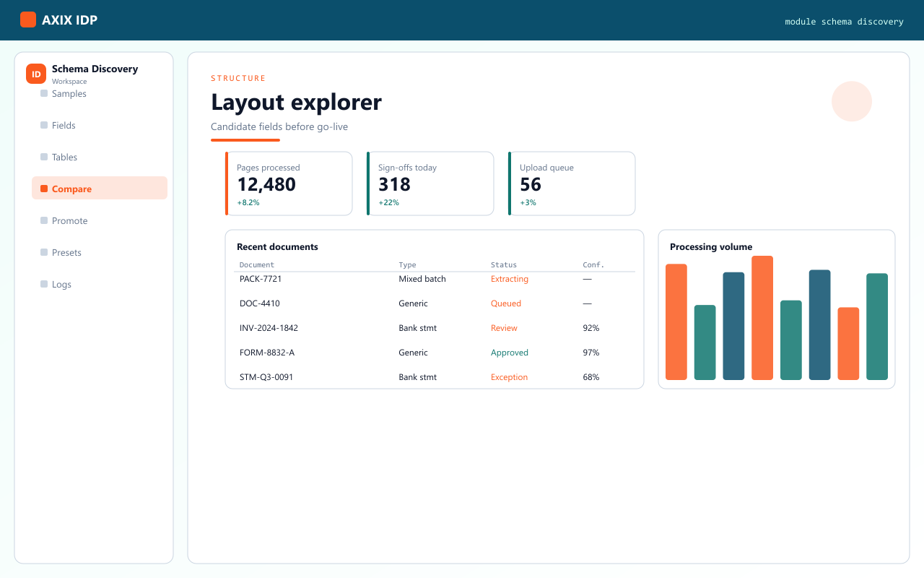Open the Logs sidebar item
Image resolution: width=924 pixels, height=578 pixels.
[100, 285]
